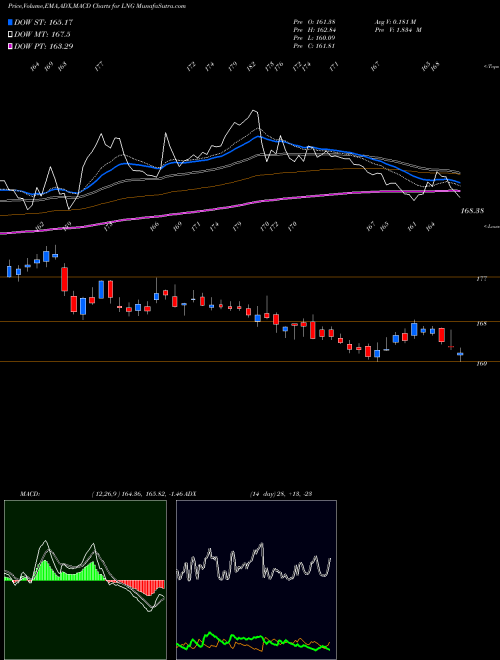This screenshot has height=660, width=500.
Task: Click the 'Avg V: 0.181 M' volume text
Action: tap(395, 21)
